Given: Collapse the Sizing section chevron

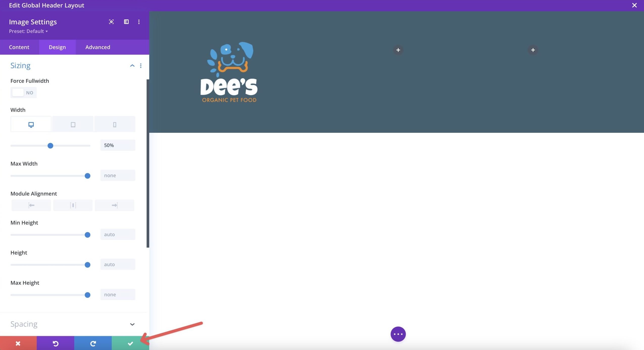Looking at the screenshot, I should click(x=132, y=66).
